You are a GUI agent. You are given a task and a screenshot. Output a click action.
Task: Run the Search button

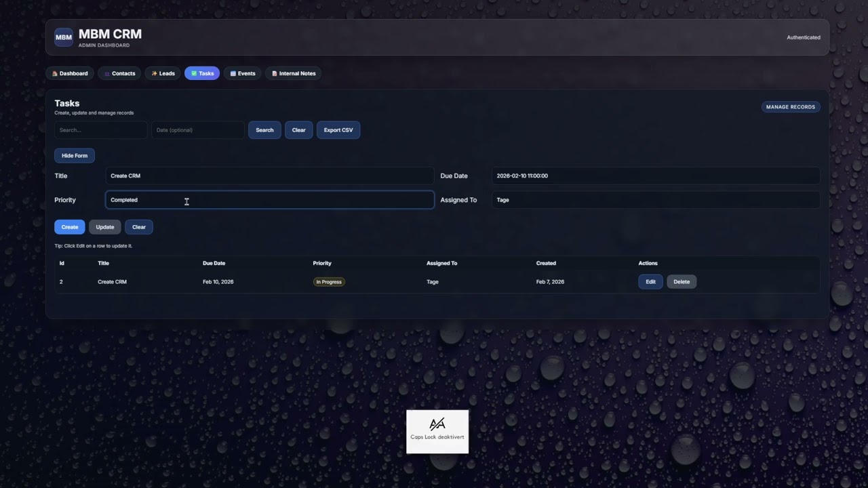(264, 130)
